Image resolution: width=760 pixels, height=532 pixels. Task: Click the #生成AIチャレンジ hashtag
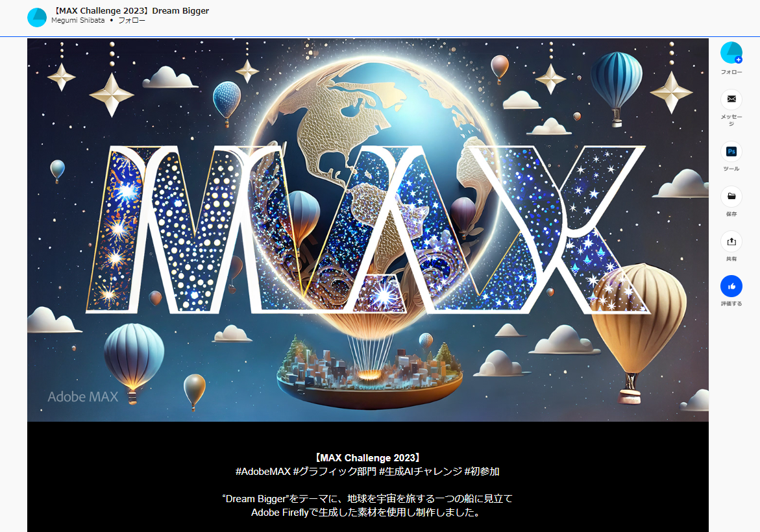pos(420,472)
